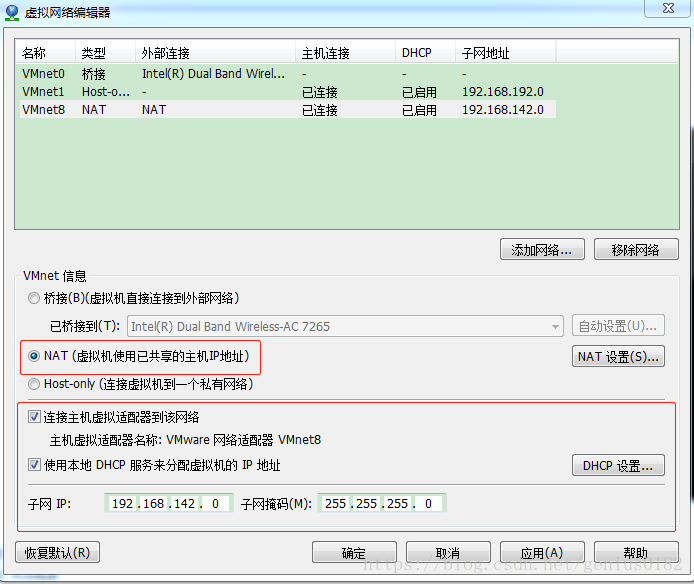Open the 已桥接到 adapter dropdown
This screenshot has width=694, height=584.
[345, 326]
